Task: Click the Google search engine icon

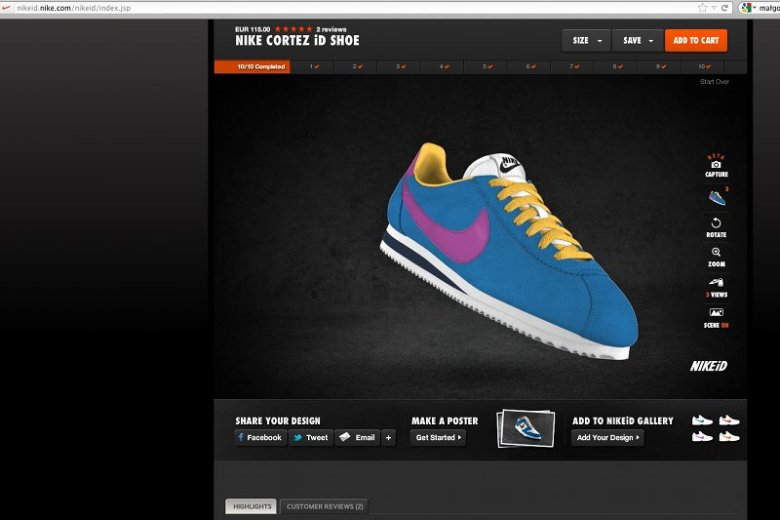Action: pos(746,8)
